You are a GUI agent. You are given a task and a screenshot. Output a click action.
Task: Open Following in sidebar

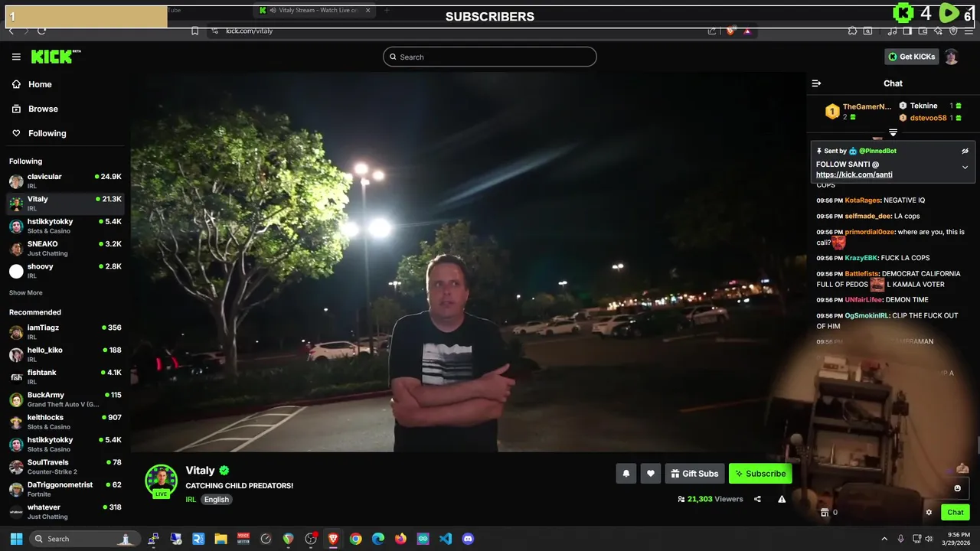tap(47, 133)
